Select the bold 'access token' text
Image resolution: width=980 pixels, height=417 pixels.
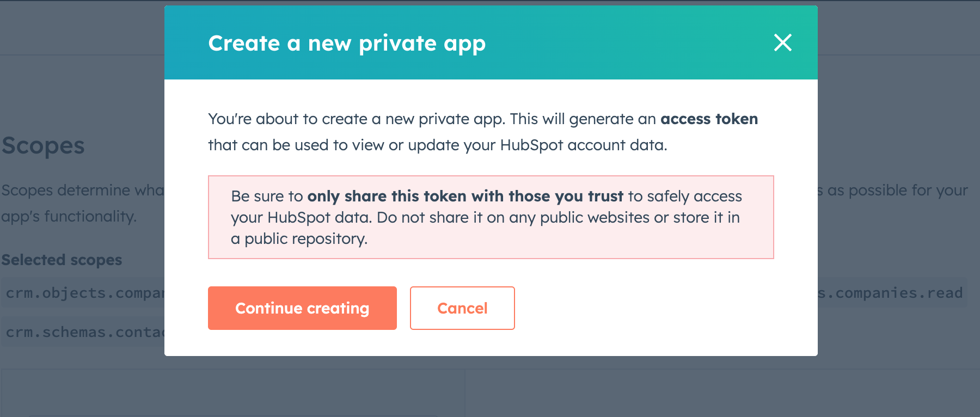pyautogui.click(x=709, y=119)
